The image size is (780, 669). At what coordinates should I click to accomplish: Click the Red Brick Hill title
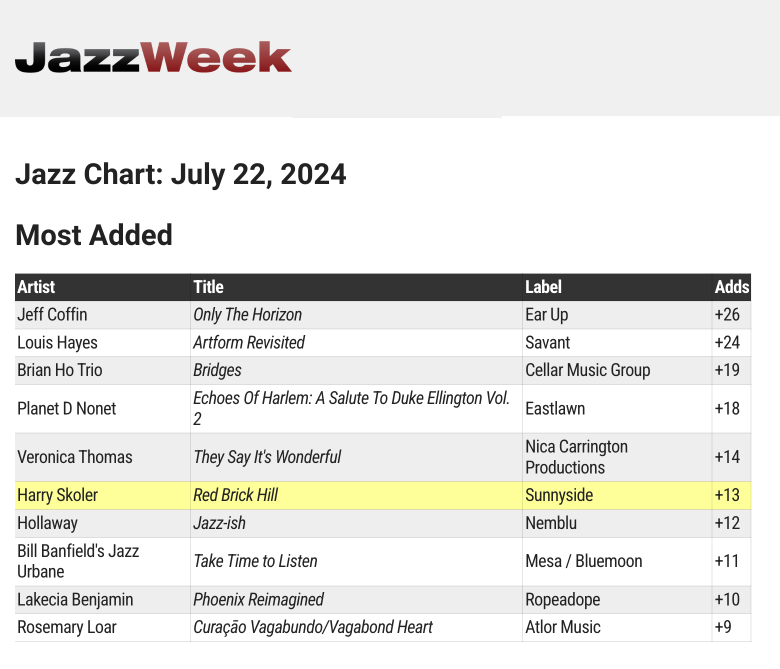point(235,495)
